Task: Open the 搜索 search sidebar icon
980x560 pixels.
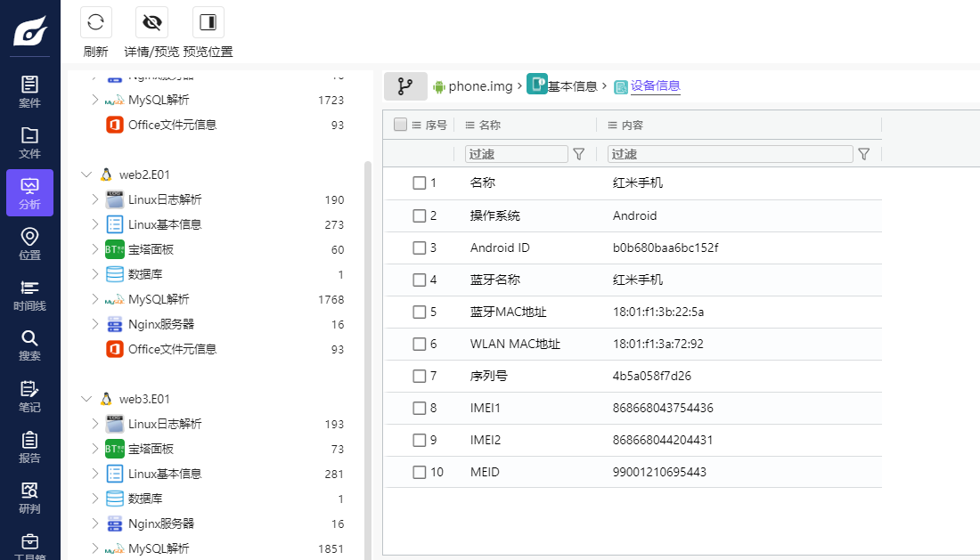Action: point(29,345)
